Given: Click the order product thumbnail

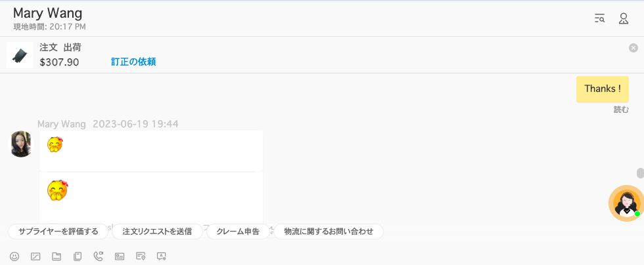Looking at the screenshot, I should click(20, 55).
